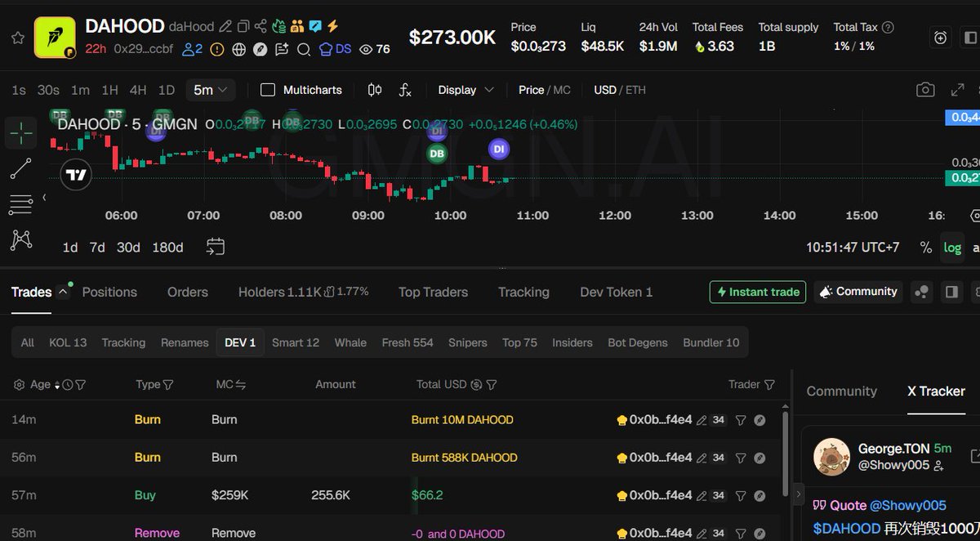Select the crosshair cursor tool

21,132
